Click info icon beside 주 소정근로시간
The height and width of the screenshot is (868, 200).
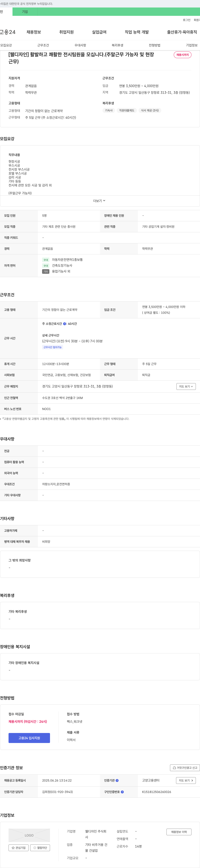(x=65, y=324)
